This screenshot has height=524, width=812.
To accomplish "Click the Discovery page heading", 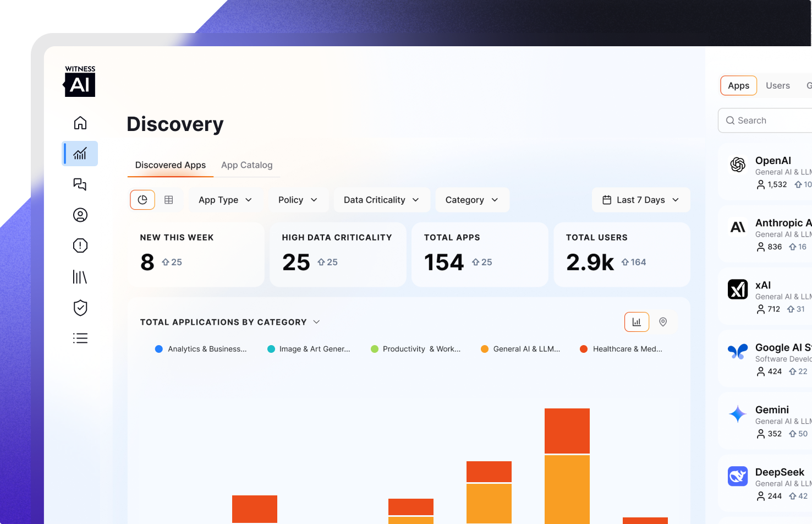I will point(175,124).
